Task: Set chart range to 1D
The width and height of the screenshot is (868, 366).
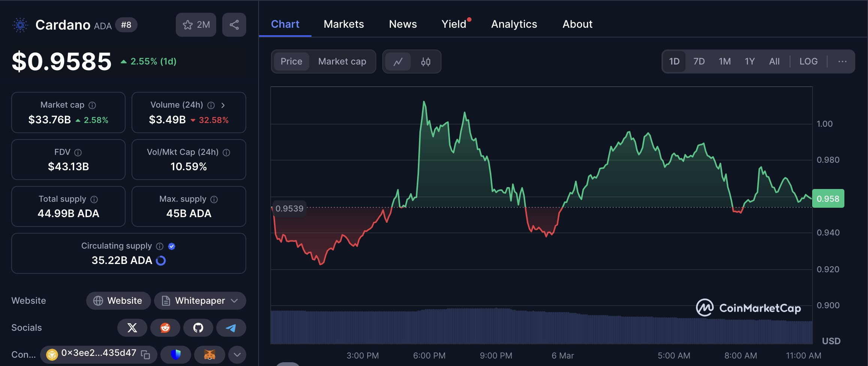Action: pos(674,61)
